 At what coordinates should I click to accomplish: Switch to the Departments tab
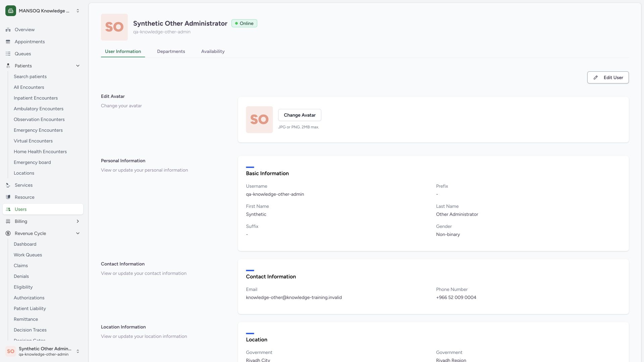click(x=171, y=52)
